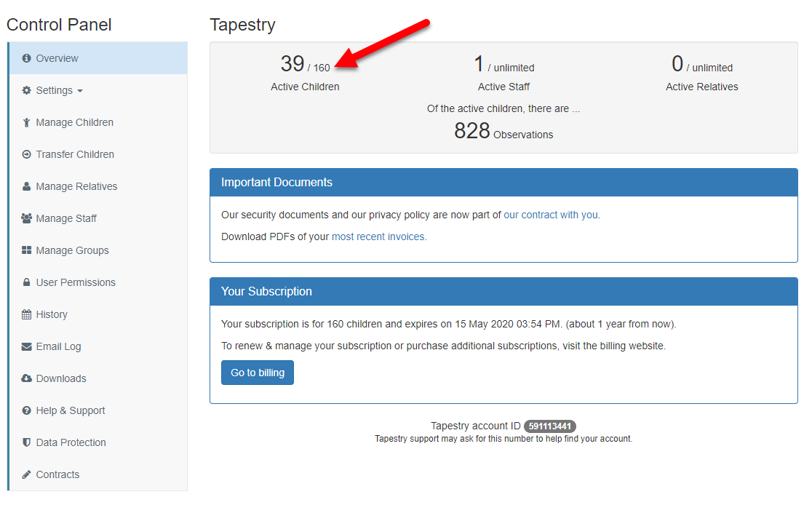The height and width of the screenshot is (505, 812).
Task: Click the gear icon beside Settings
Action: pyautogui.click(x=26, y=91)
